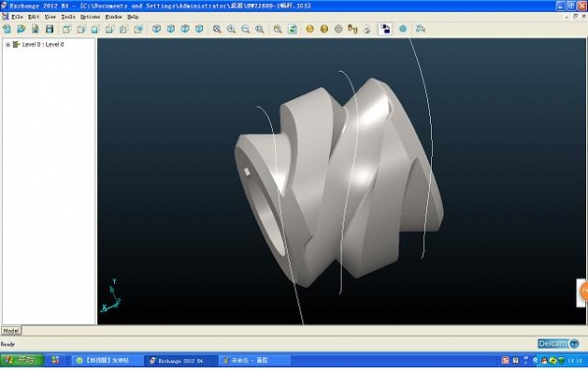Expand the Level 0 tree node
588x372 pixels.
(8, 44)
